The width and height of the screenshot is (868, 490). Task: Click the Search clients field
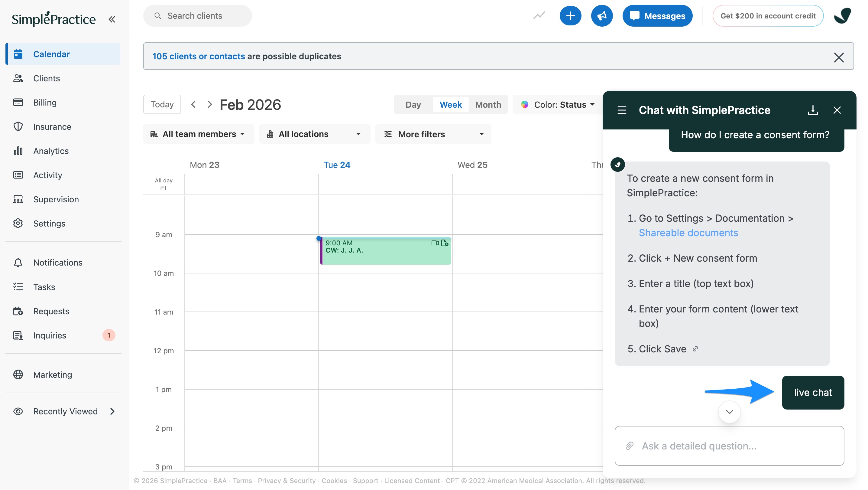(197, 15)
